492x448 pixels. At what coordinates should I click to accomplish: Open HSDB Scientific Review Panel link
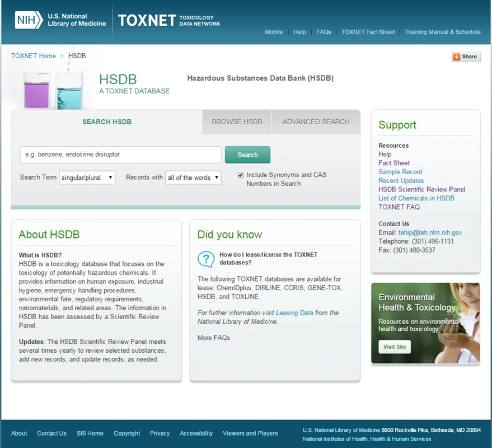(421, 189)
